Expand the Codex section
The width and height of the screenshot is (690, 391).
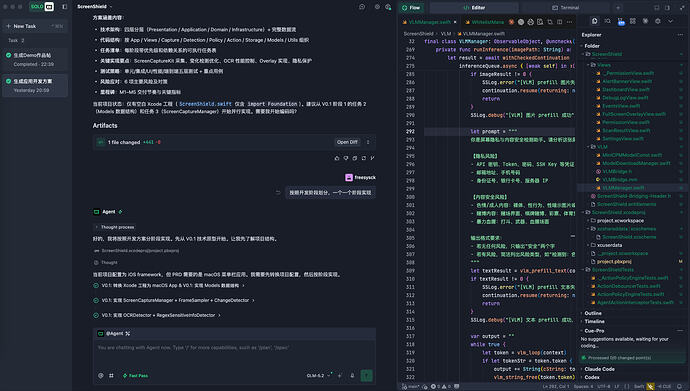pyautogui.click(x=591, y=377)
